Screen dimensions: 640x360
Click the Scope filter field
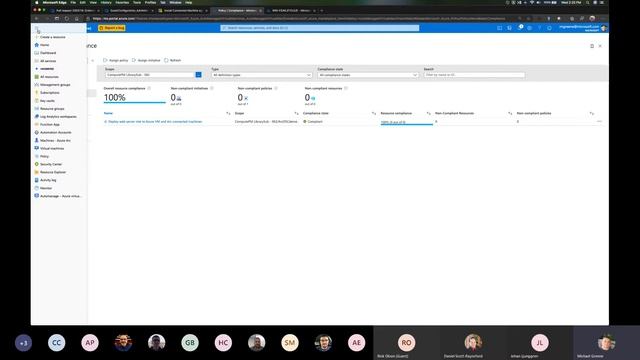click(x=150, y=75)
